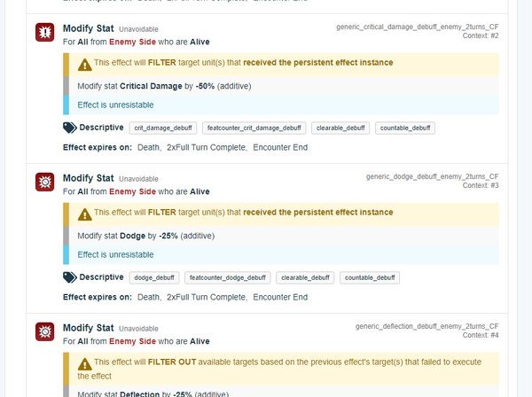Click the warning icon in the Dodge filter notice

tap(84, 214)
